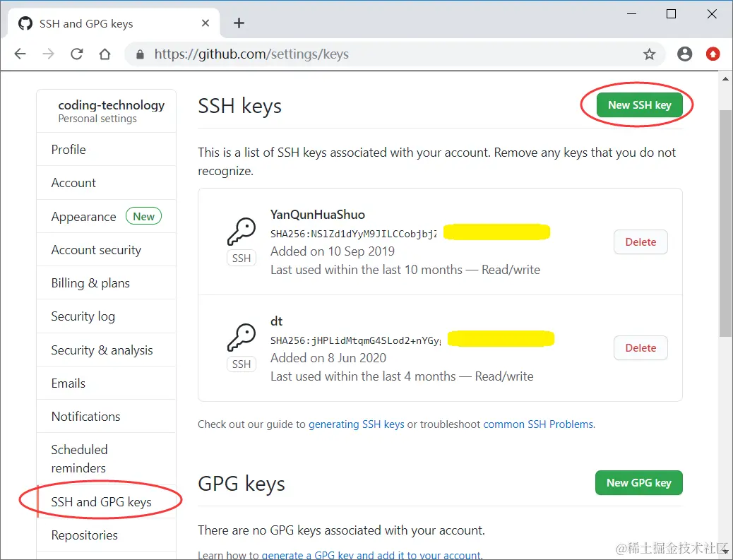Click the SSH badge under dt key

[242, 364]
